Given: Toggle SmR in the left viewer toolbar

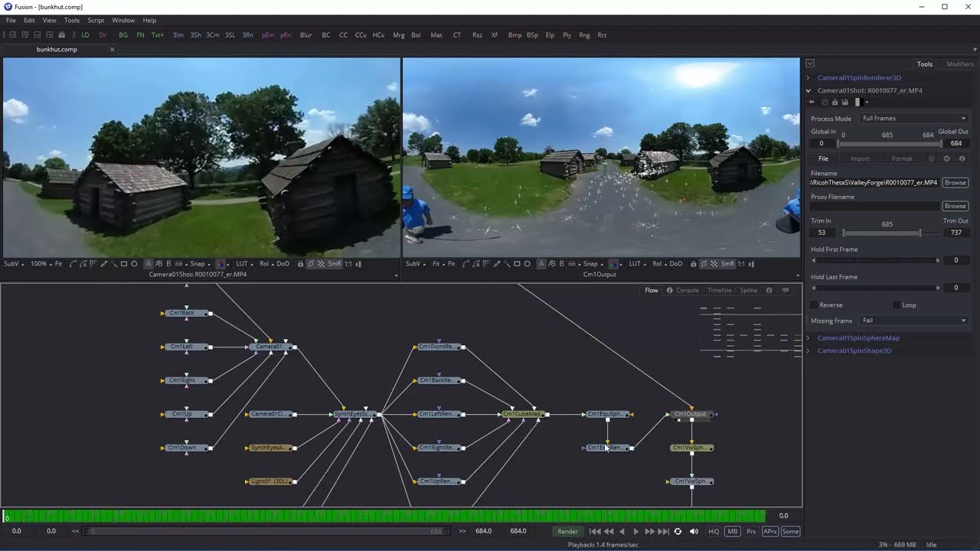Looking at the screenshot, I should [x=335, y=264].
